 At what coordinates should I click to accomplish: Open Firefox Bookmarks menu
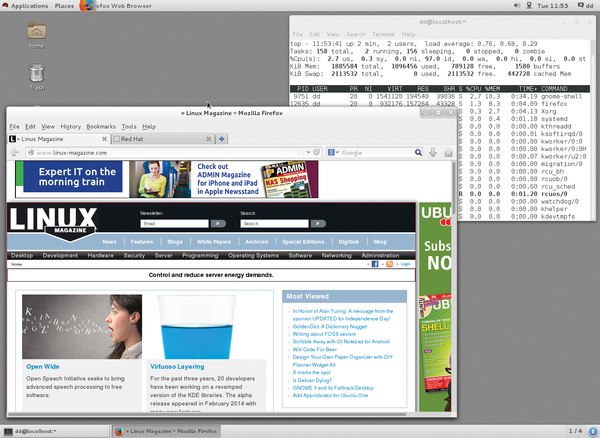click(101, 126)
